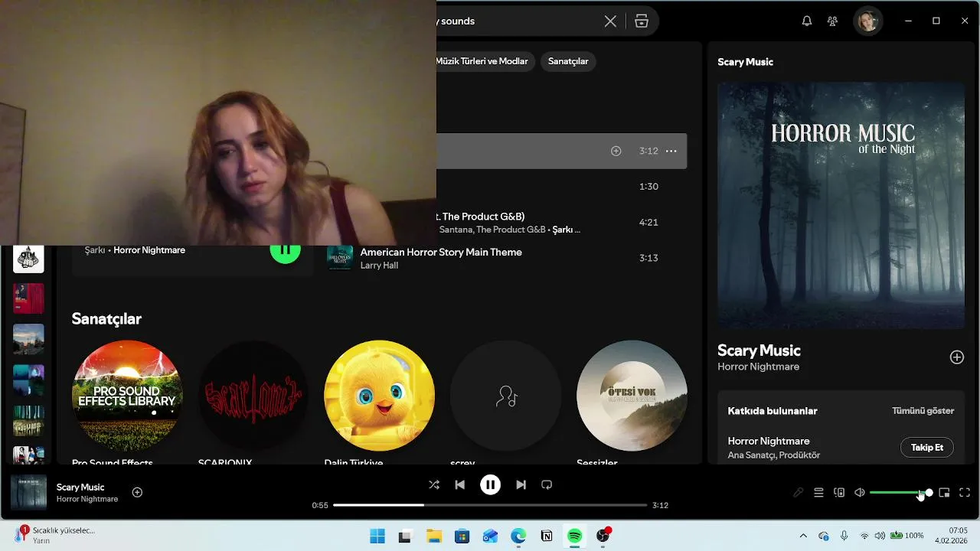Open the mini player icon

coord(944,493)
